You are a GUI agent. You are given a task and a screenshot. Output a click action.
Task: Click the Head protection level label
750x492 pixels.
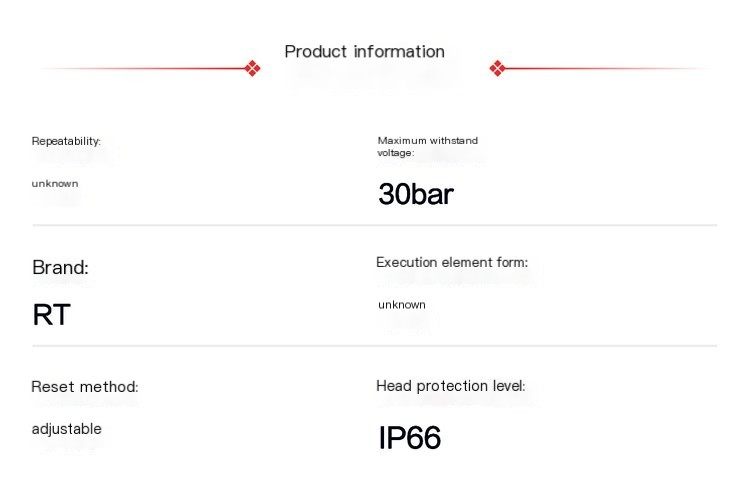point(451,386)
